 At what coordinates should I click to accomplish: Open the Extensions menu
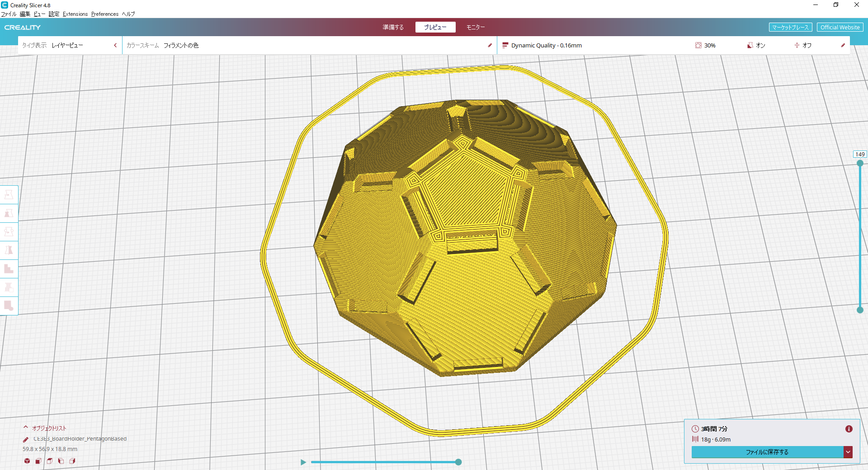coord(75,14)
